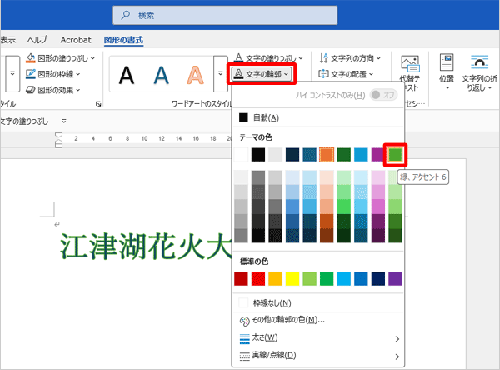Expand the WordArt styles gallery

click(x=220, y=74)
